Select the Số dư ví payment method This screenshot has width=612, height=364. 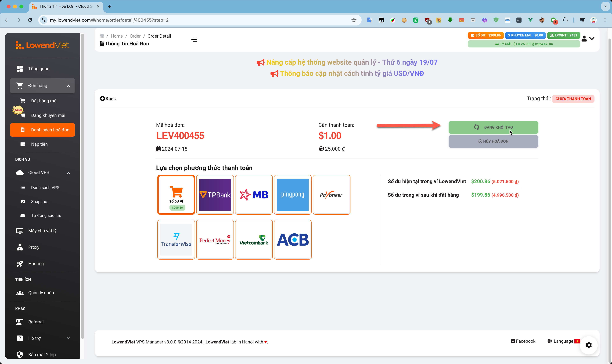[176, 195]
